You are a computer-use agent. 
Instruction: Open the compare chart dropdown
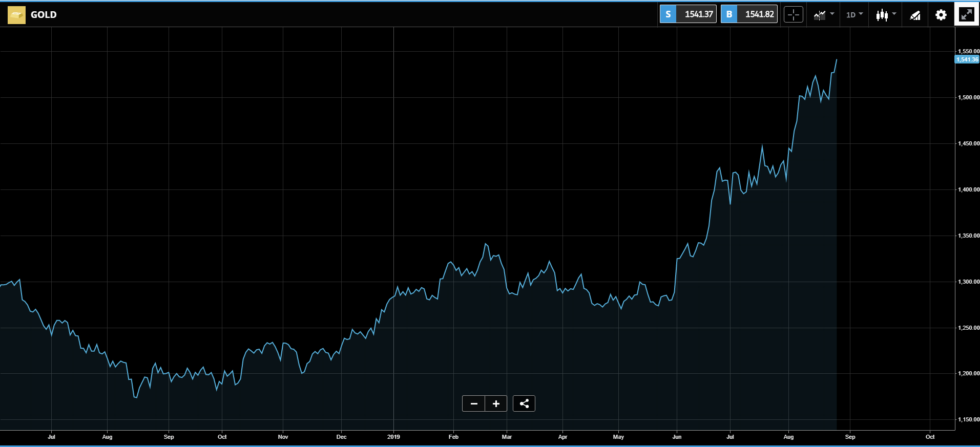click(832, 14)
